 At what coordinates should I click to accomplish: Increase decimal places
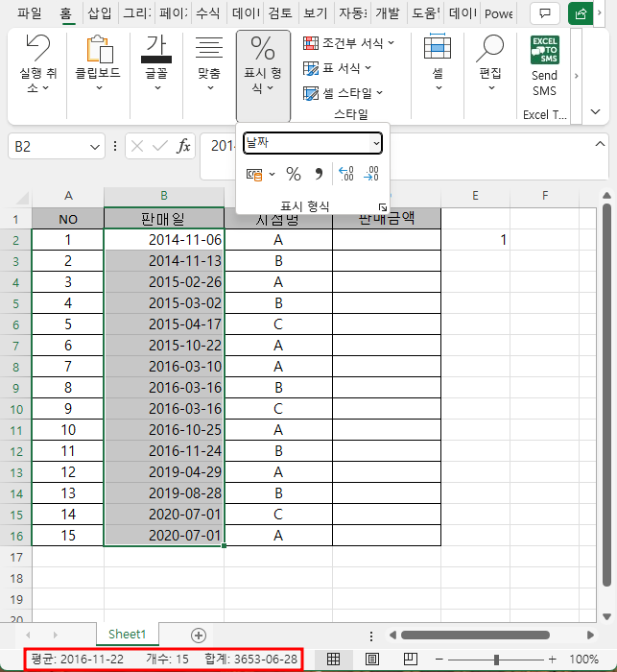[346, 174]
